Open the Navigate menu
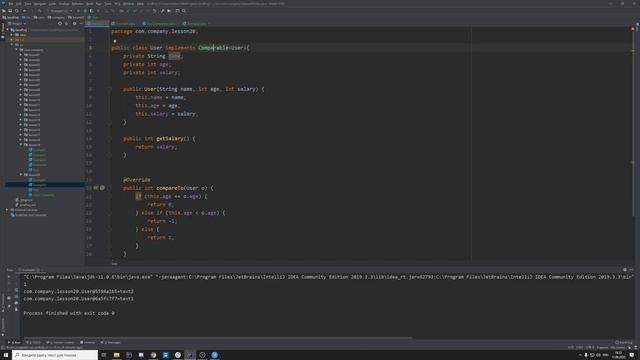The width and height of the screenshot is (640, 360). click(40, 4)
